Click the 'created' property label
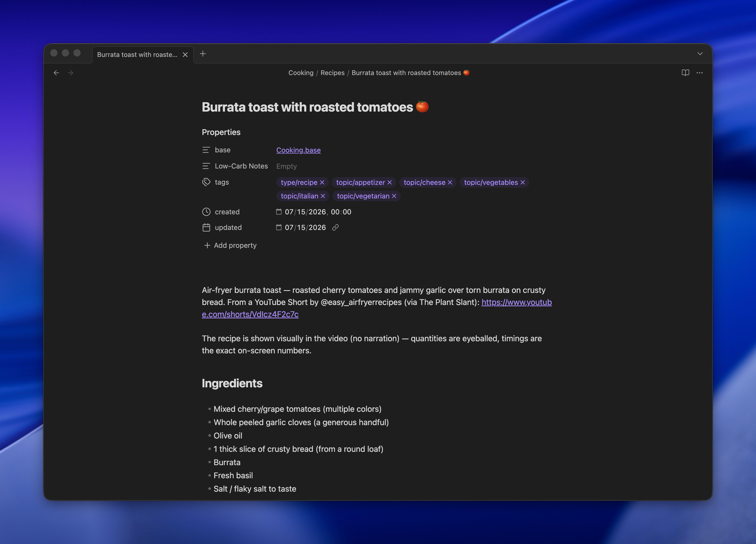 [227, 212]
